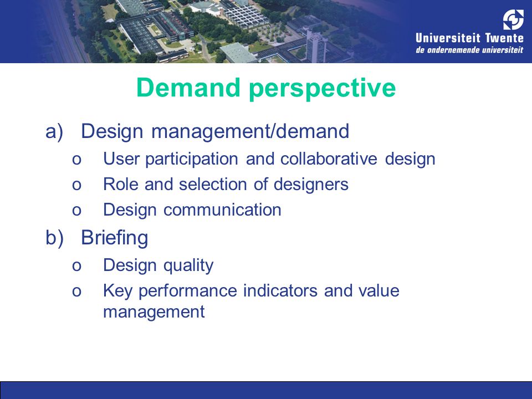The height and width of the screenshot is (399, 532).
Task: Click 'Role and selection of designers' bullet
Action: [x=226, y=184]
